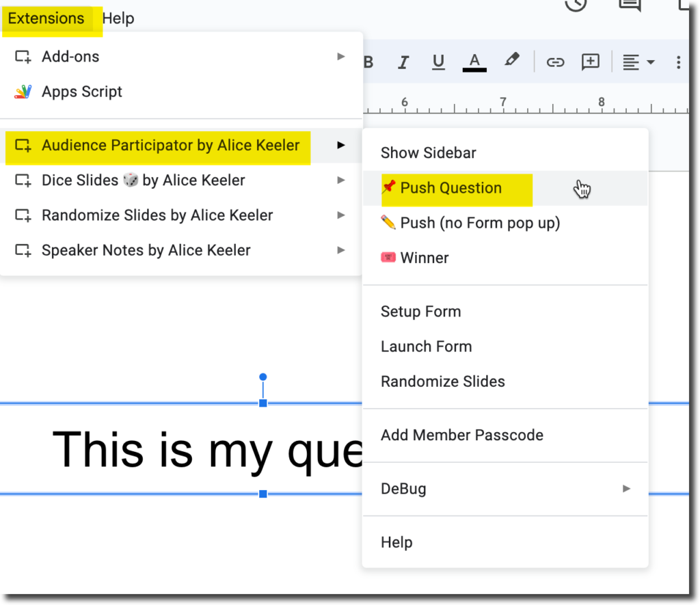The height and width of the screenshot is (605, 700).
Task: Click the Add-ons menu icon
Action: point(23,57)
